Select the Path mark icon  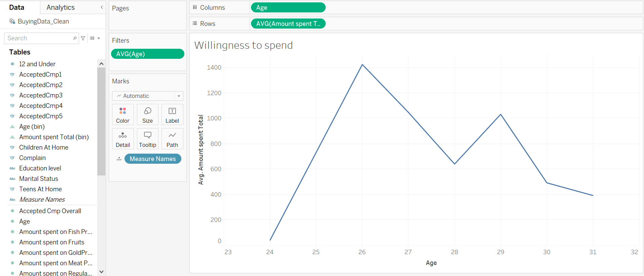(172, 139)
